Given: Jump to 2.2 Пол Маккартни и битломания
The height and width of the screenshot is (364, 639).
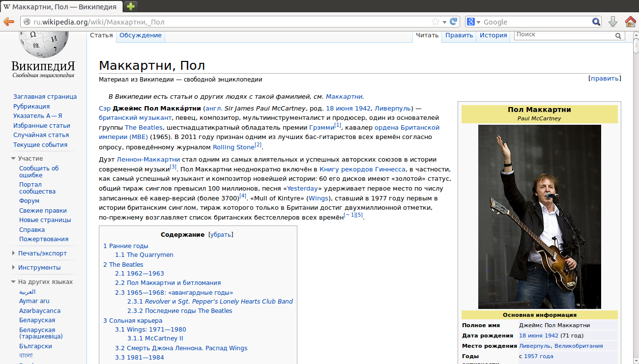Looking at the screenshot, I should click(168, 283).
